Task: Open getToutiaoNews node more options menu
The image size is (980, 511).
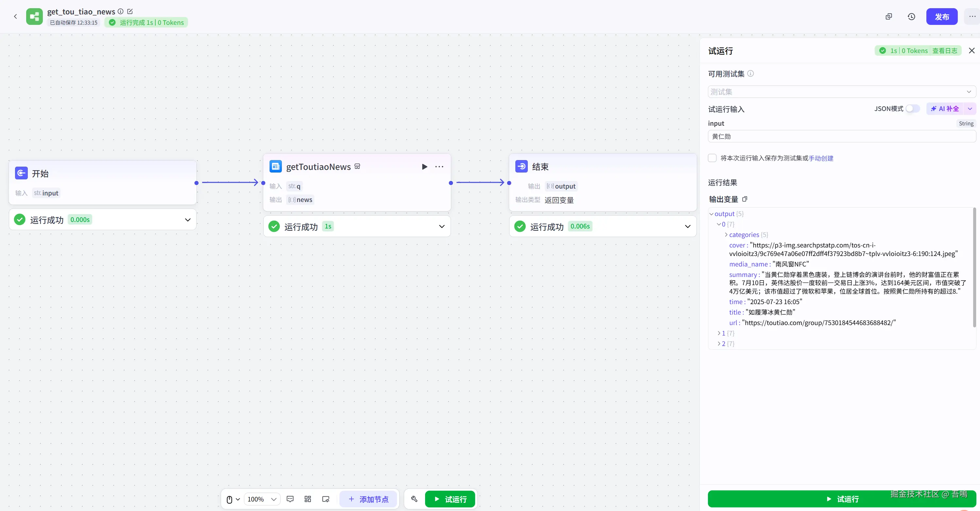Action: [439, 167]
